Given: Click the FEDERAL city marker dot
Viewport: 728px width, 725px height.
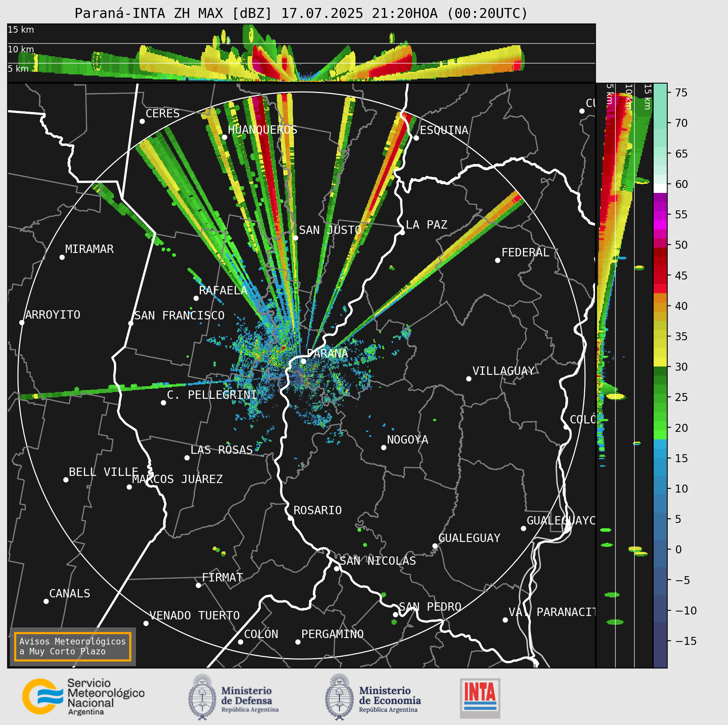Looking at the screenshot, I should point(497,260).
